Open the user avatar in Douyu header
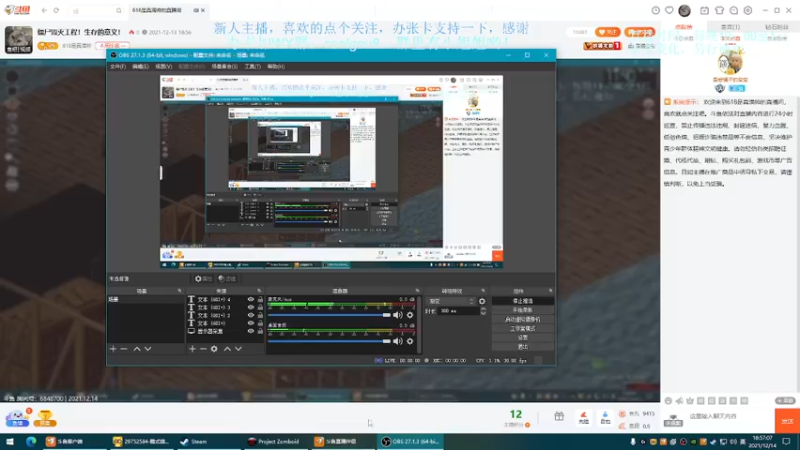The width and height of the screenshot is (800, 450). tap(685, 10)
